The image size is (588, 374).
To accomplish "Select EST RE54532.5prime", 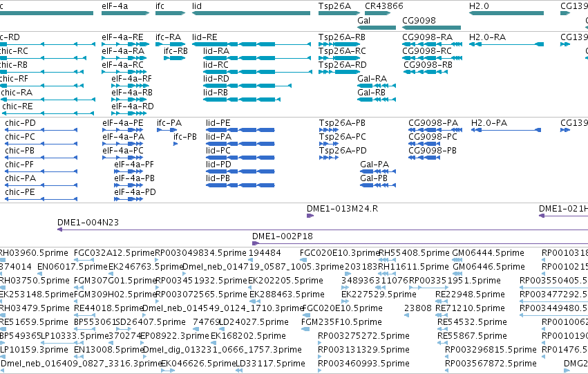I will [x=442, y=329].
